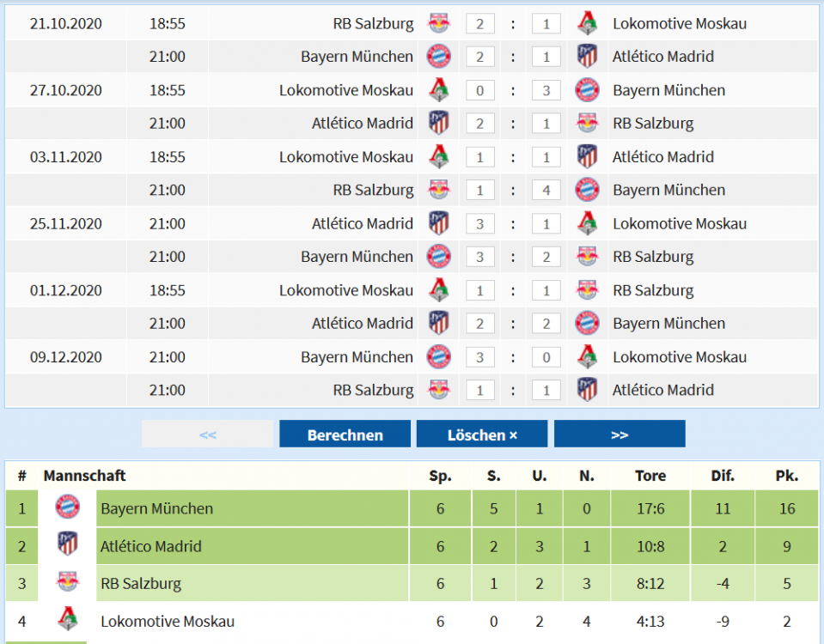
Task: Click Bayern München logo in standings table
Action: (x=67, y=508)
